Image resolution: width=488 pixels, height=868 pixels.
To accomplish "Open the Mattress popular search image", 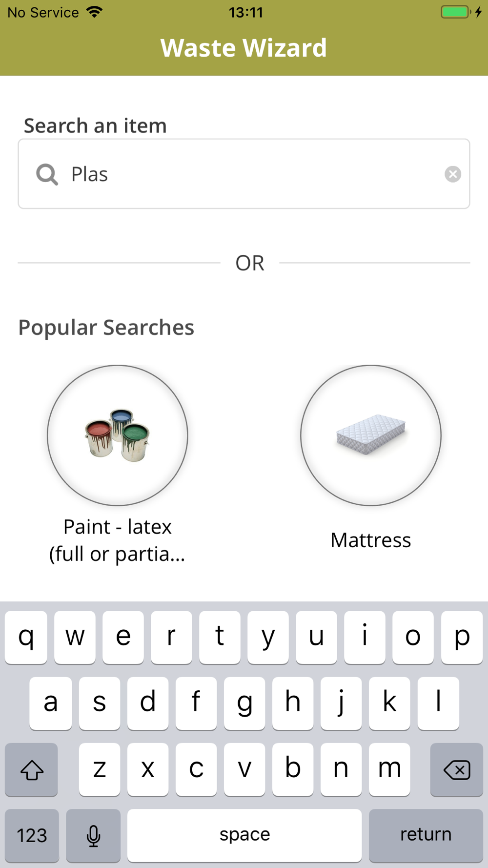I will tap(371, 435).
